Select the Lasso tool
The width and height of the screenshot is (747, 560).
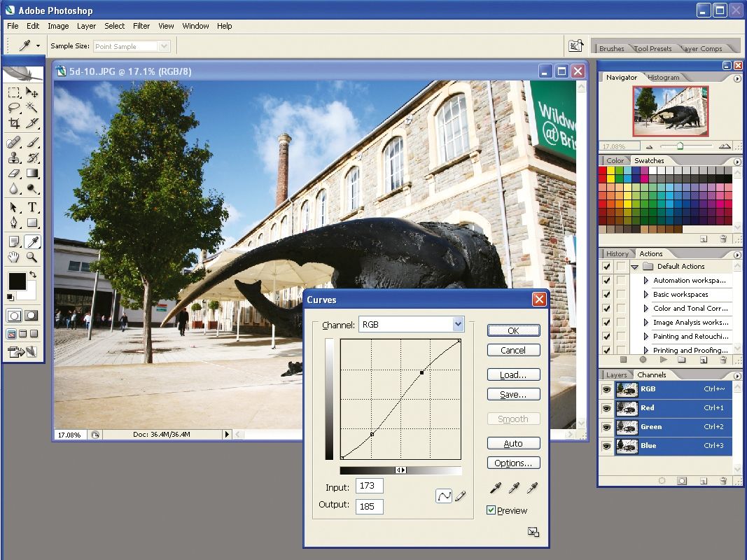coord(14,108)
